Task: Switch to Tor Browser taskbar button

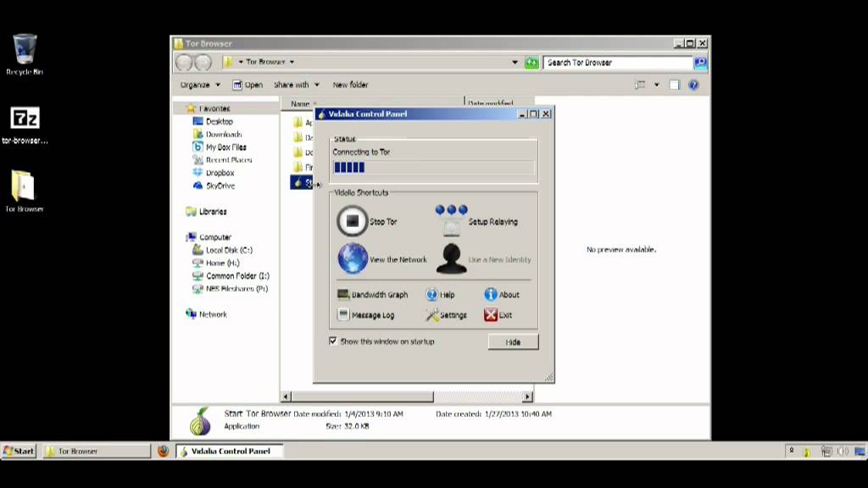Action: [x=97, y=451]
